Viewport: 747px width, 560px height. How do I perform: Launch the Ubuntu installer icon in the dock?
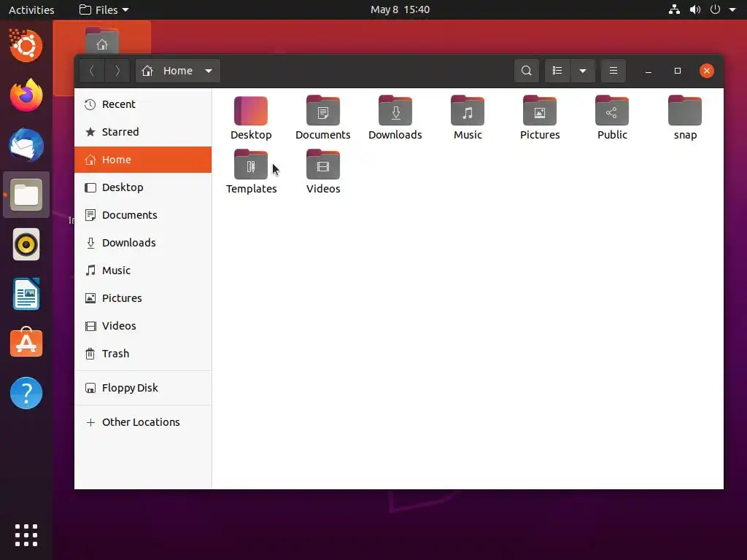[x=26, y=46]
